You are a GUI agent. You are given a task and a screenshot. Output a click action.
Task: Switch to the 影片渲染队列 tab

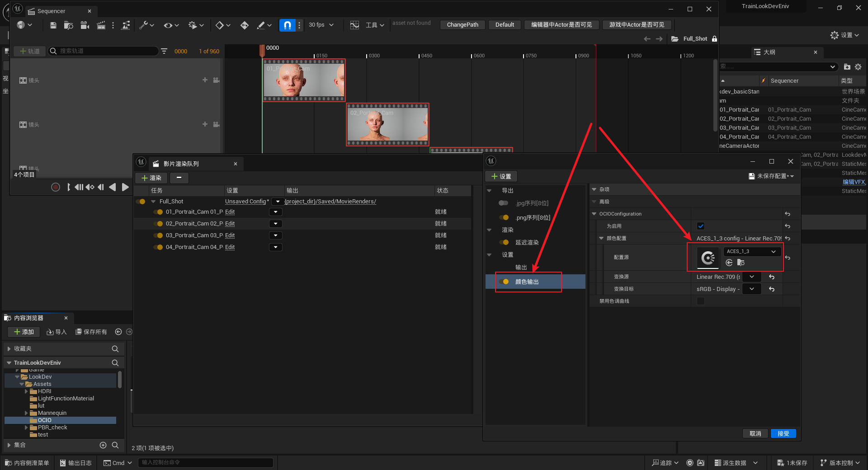(x=181, y=164)
